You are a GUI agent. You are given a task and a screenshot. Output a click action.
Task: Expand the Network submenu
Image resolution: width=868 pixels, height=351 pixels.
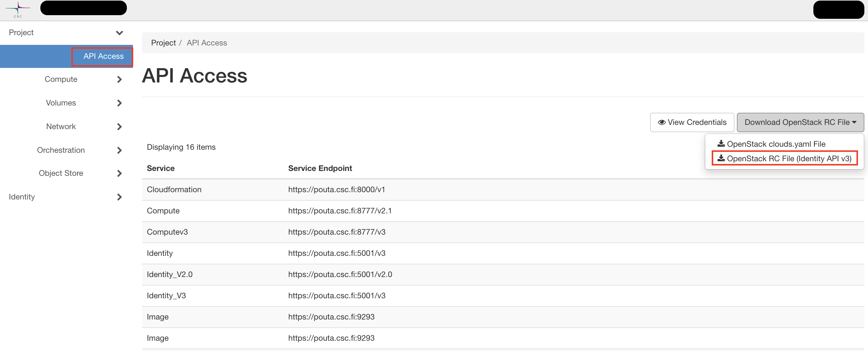point(119,126)
